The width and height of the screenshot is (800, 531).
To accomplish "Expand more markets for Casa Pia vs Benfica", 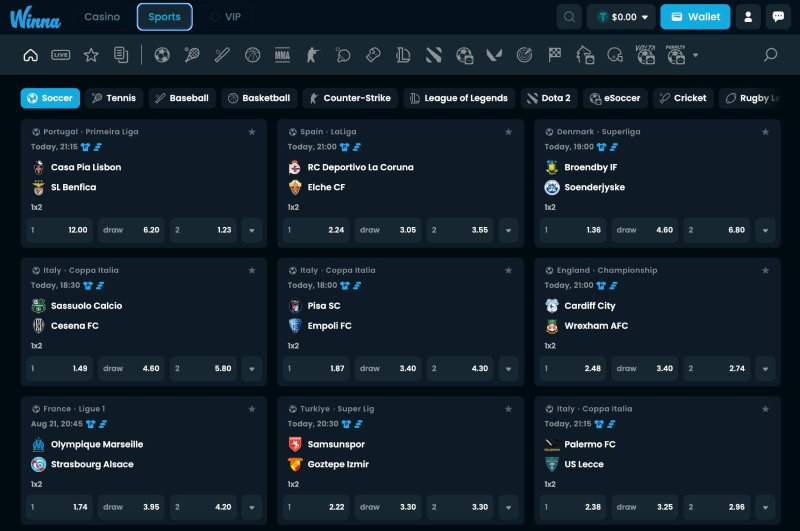I will pyautogui.click(x=252, y=230).
